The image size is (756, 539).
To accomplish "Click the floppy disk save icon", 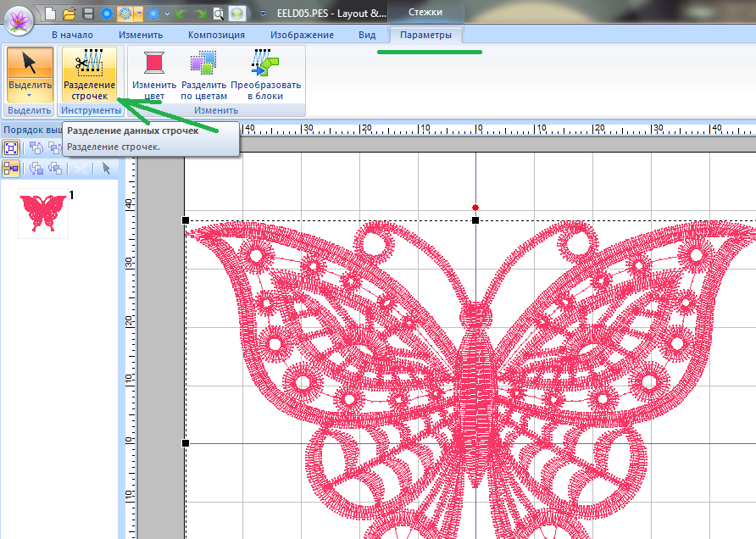I will point(87,14).
